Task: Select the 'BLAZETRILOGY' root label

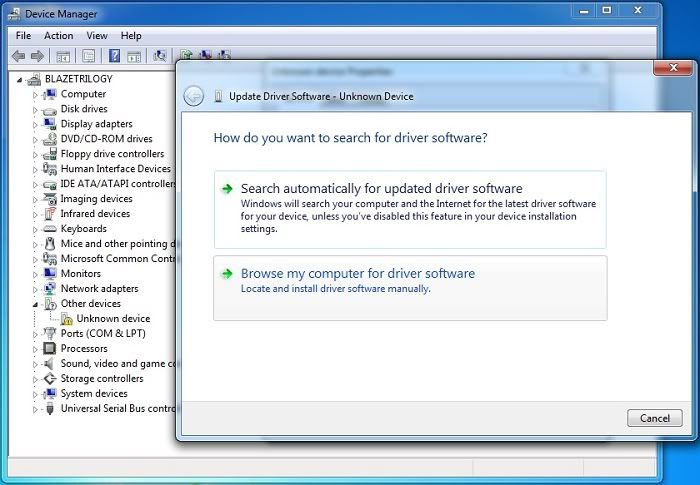Action: [x=79, y=79]
